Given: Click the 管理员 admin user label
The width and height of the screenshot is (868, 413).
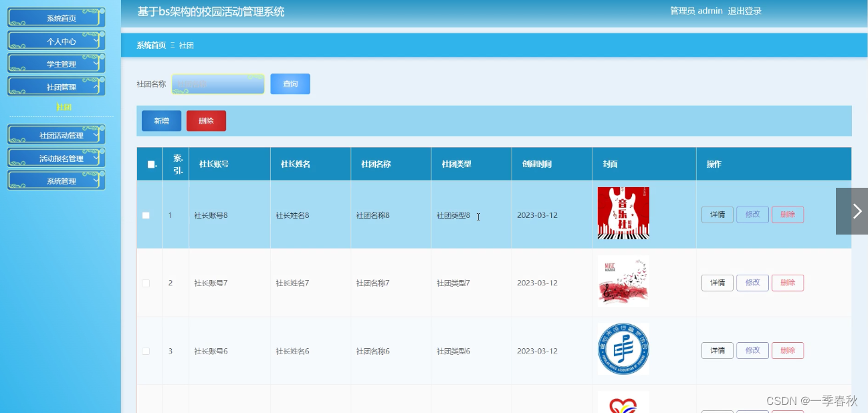Looking at the screenshot, I should coord(696,11).
